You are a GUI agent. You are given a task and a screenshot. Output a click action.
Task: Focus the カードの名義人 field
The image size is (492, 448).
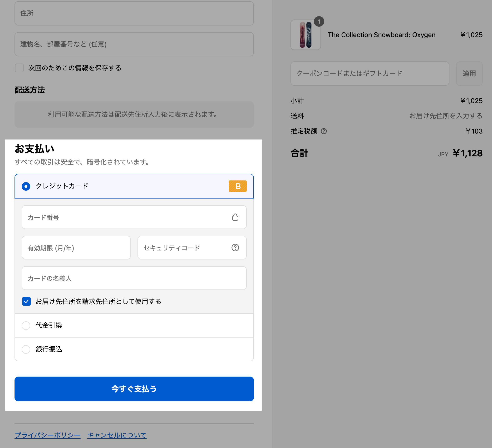coord(134,278)
